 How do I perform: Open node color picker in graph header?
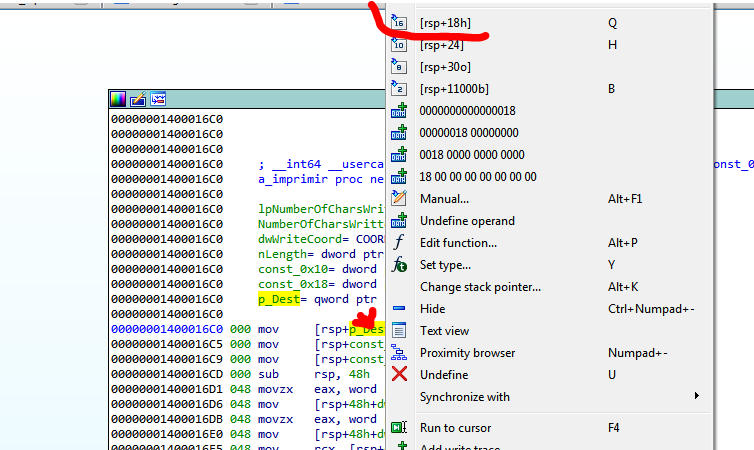click(x=119, y=98)
